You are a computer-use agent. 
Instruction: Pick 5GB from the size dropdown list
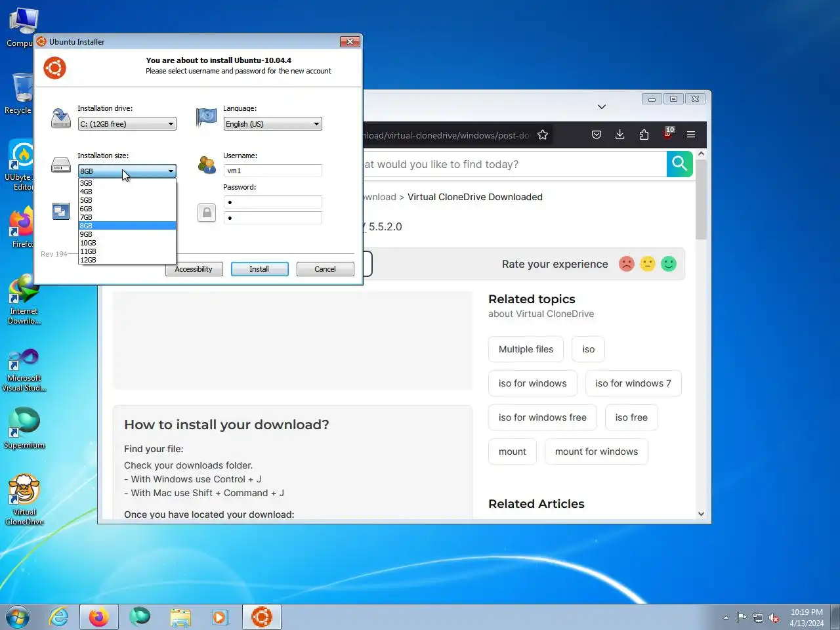[127, 200]
